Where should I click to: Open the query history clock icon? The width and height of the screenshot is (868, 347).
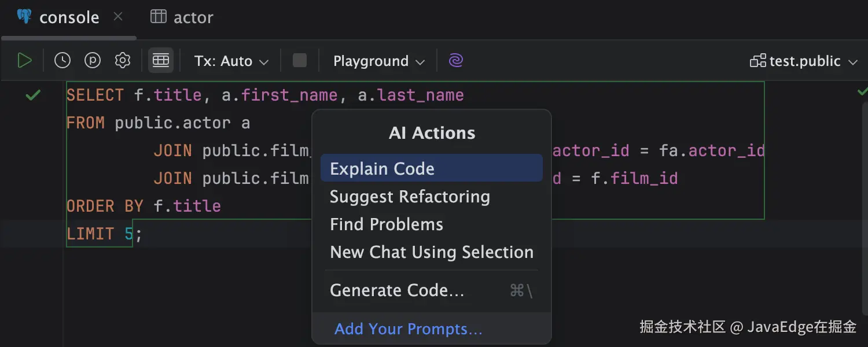pyautogui.click(x=62, y=61)
